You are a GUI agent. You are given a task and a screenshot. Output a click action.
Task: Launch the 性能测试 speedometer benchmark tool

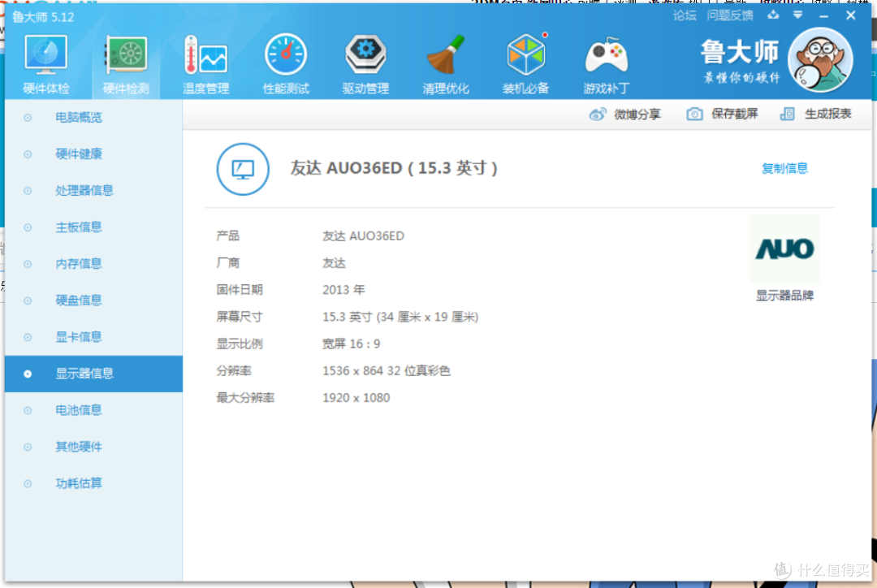coord(286,61)
